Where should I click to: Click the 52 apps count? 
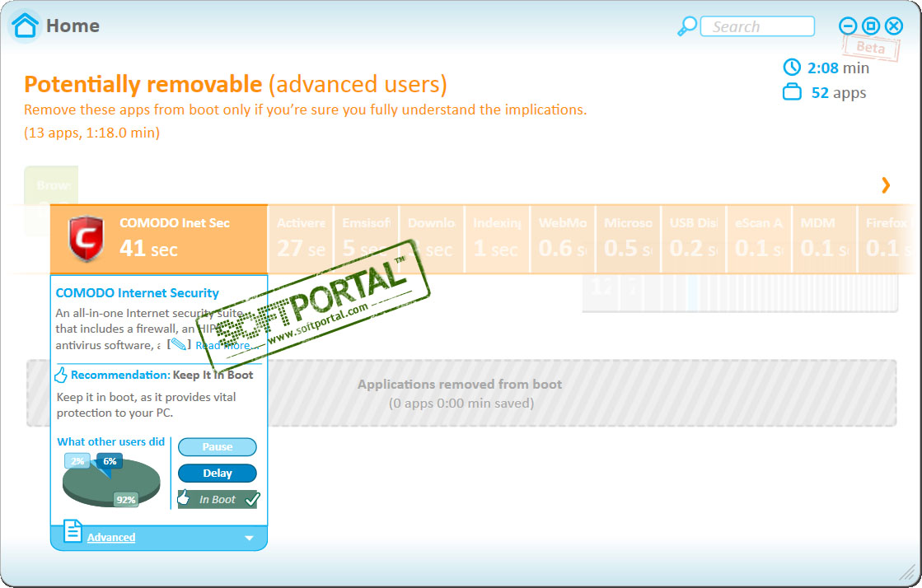839,93
